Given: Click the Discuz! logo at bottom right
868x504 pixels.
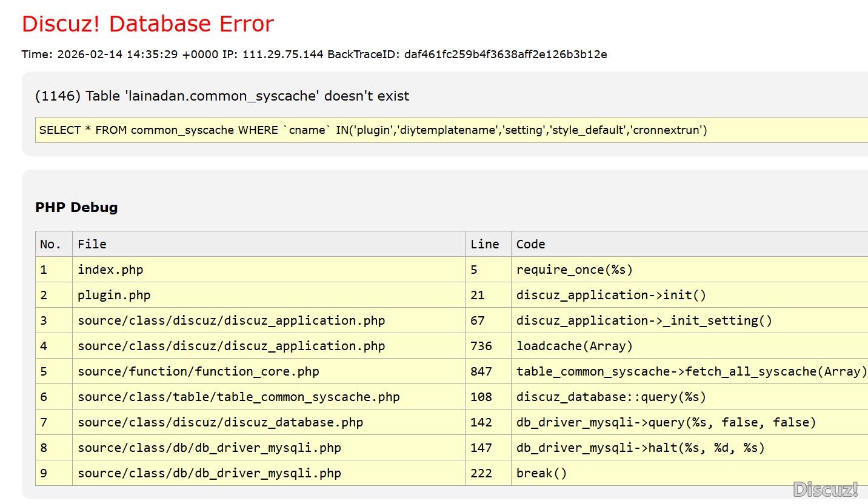Looking at the screenshot, I should (x=825, y=489).
